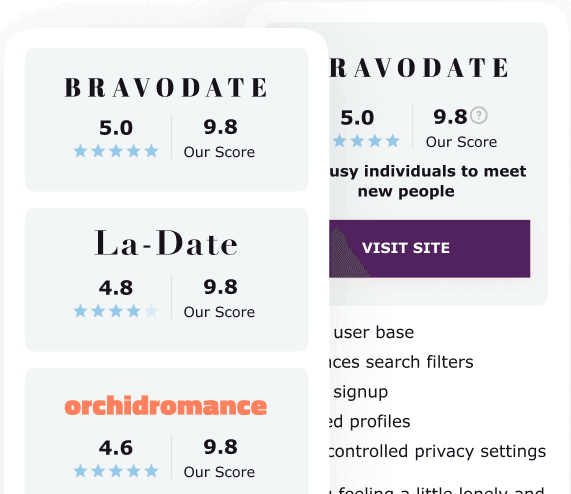Image resolution: width=571 pixels, height=494 pixels.
Task: Click the star rating under 4.8 for La-Date
Action: 116,311
